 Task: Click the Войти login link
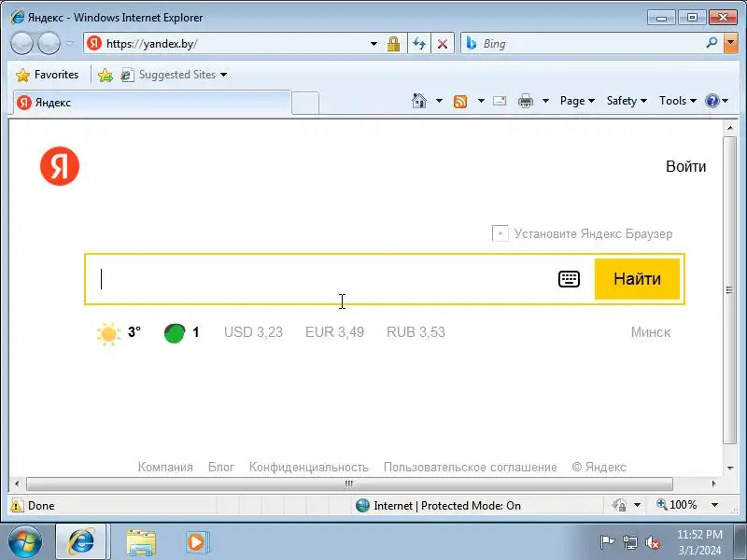pos(685,167)
